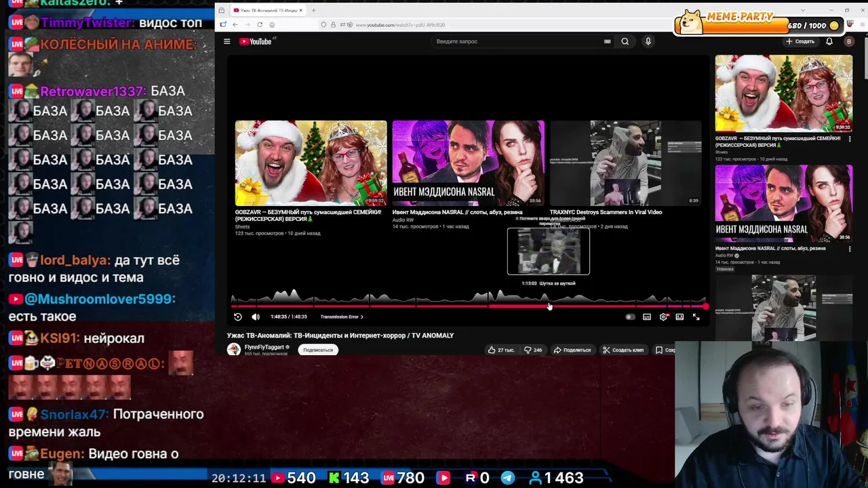
Task: Share the video via Поделиться
Action: (x=572, y=350)
